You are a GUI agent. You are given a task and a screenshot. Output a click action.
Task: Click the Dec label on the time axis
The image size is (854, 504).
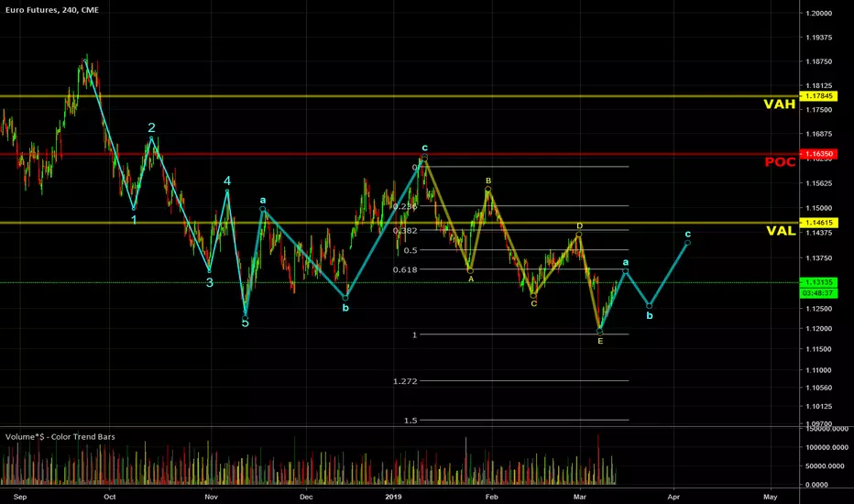[306, 497]
